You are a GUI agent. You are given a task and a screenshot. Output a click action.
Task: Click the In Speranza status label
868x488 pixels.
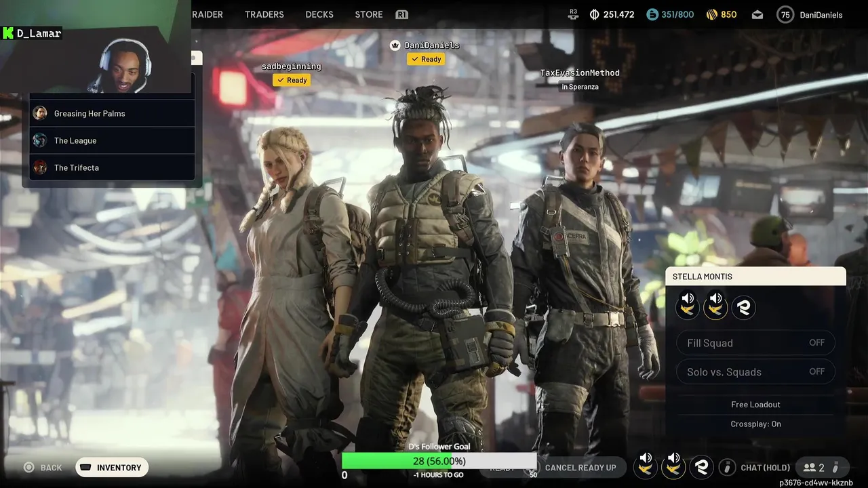coord(580,87)
